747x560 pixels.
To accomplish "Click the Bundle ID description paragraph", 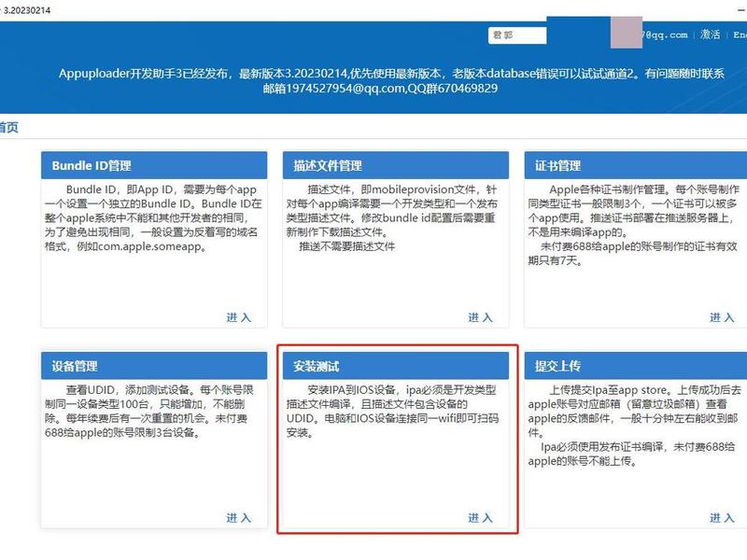I will click(x=153, y=218).
